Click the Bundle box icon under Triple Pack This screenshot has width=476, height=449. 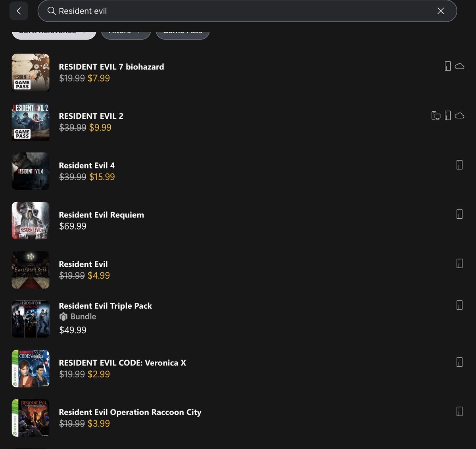point(63,317)
